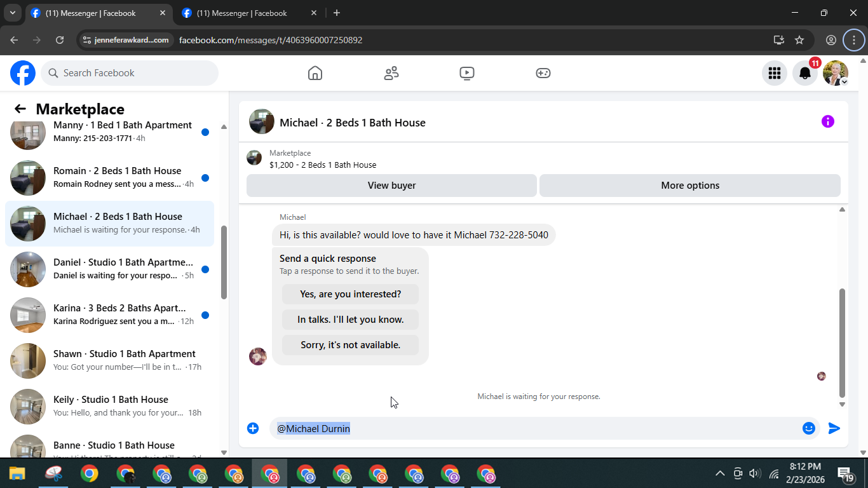Click the View buyer button
This screenshot has height=488, width=868.
[391, 186]
